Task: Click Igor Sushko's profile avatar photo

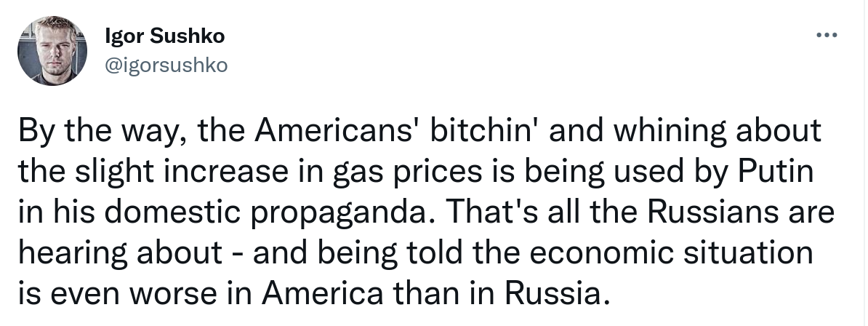Action: click(52, 52)
